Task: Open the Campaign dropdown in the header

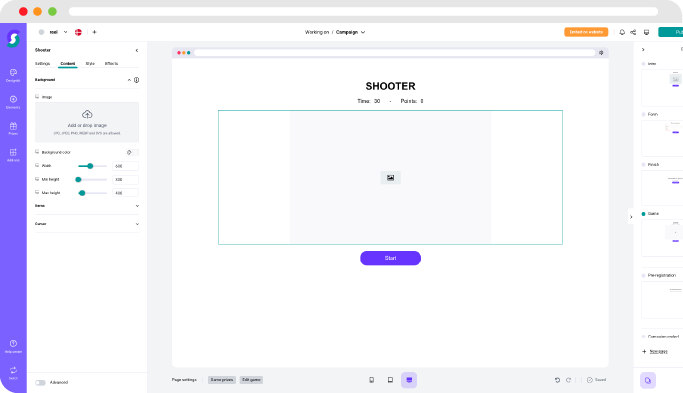Action: (x=350, y=32)
